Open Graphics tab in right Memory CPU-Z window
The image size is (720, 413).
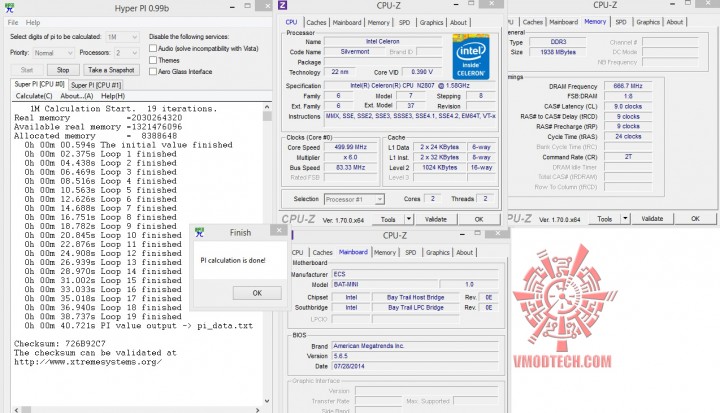coord(648,22)
